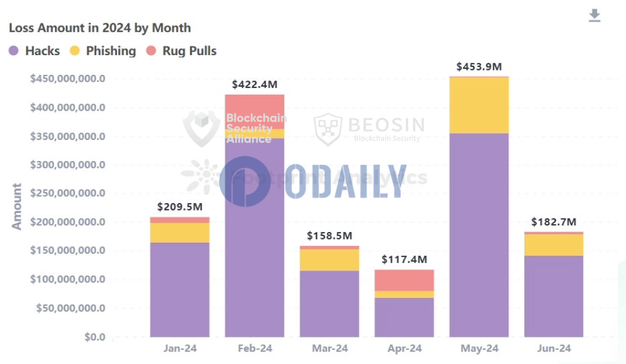The width and height of the screenshot is (626, 364).
Task: Select the Feb-24 pink Rug Pulls segment
Action: click(x=254, y=112)
